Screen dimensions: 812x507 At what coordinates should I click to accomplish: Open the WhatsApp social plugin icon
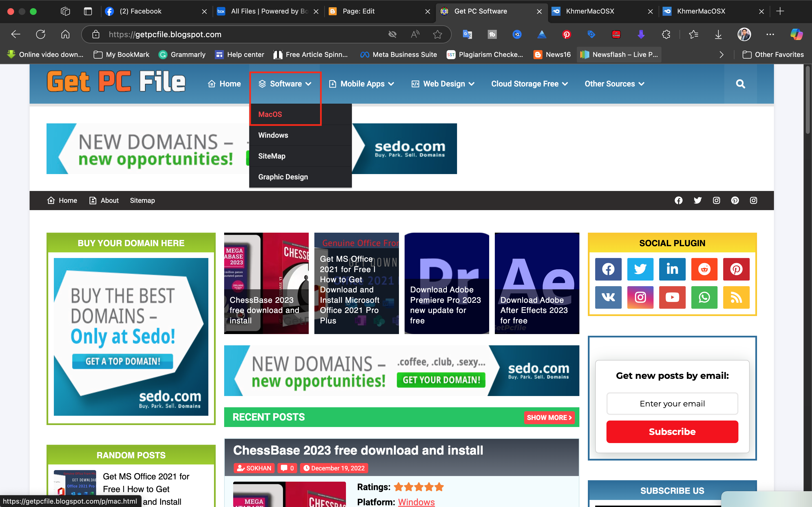704,297
